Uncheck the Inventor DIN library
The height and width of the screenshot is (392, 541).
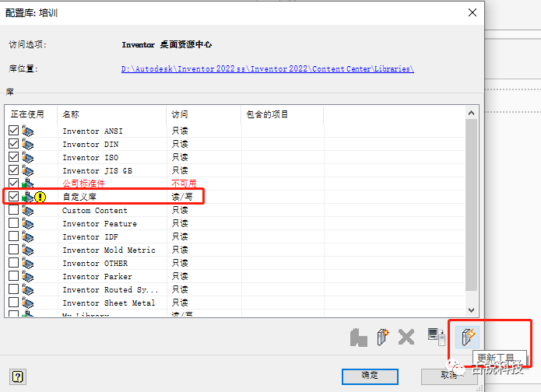[13, 144]
